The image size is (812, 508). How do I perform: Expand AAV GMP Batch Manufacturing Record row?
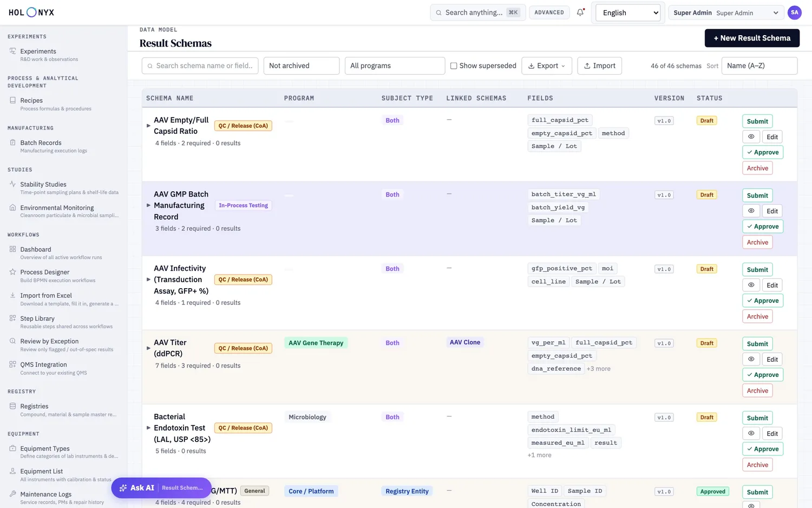click(x=149, y=205)
